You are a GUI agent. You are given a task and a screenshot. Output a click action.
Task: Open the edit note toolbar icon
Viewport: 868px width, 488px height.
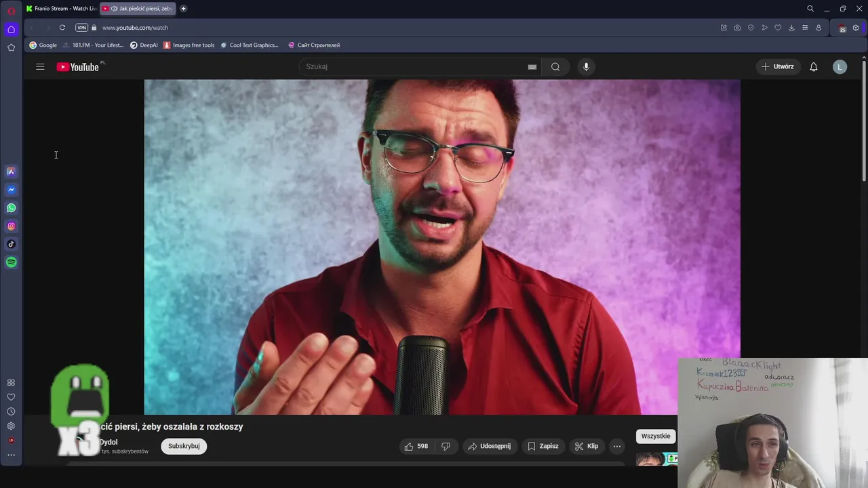point(724,28)
